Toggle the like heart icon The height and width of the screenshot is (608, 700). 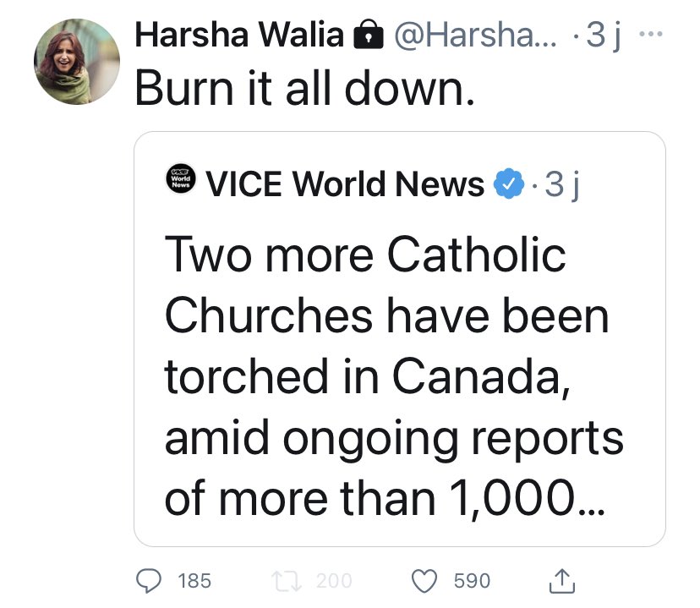[424, 580]
